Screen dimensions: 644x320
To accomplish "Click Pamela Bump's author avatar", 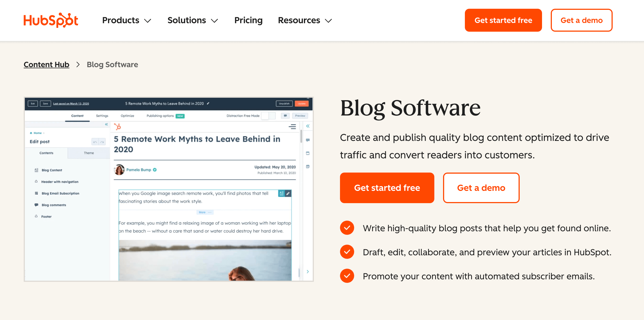I will 120,170.
